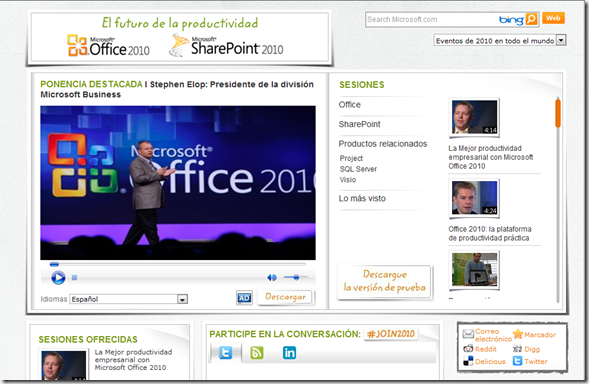Click the Descargar button below the video
This screenshot has width=589, height=384.
(x=285, y=297)
